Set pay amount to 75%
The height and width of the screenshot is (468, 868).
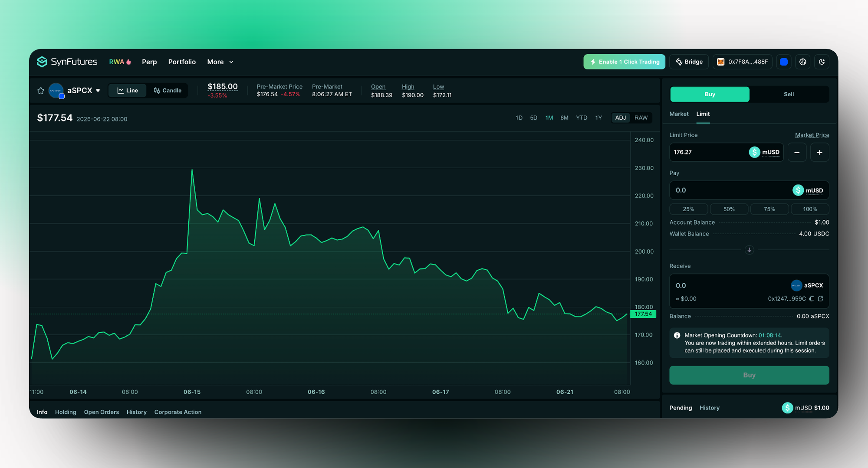(769, 209)
